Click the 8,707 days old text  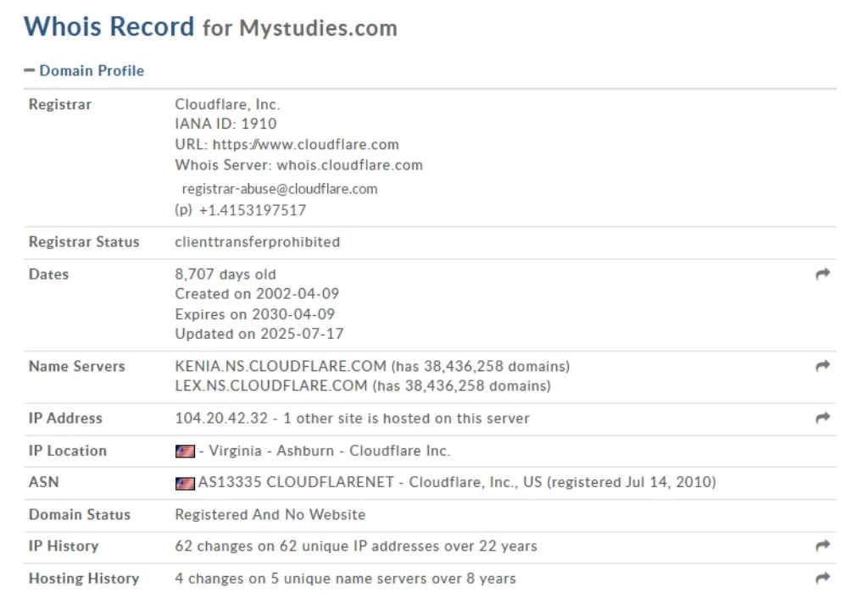pyautogui.click(x=225, y=274)
